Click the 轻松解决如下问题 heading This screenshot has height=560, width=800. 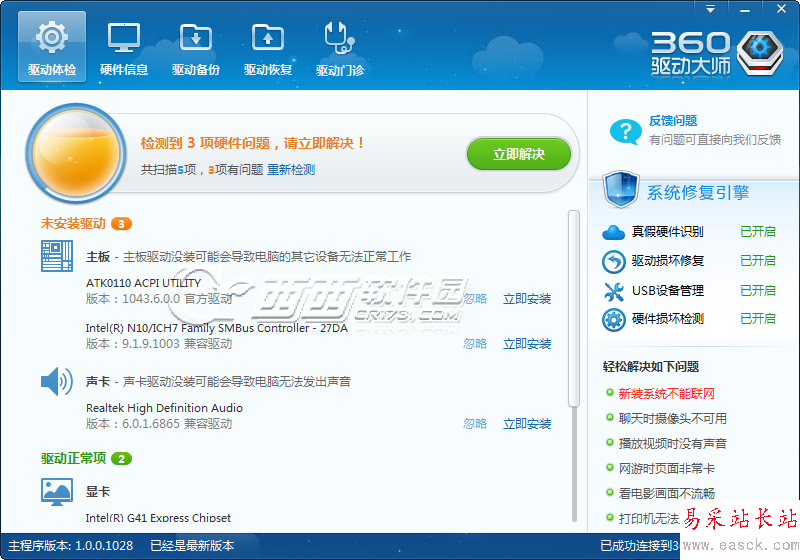pyautogui.click(x=651, y=367)
